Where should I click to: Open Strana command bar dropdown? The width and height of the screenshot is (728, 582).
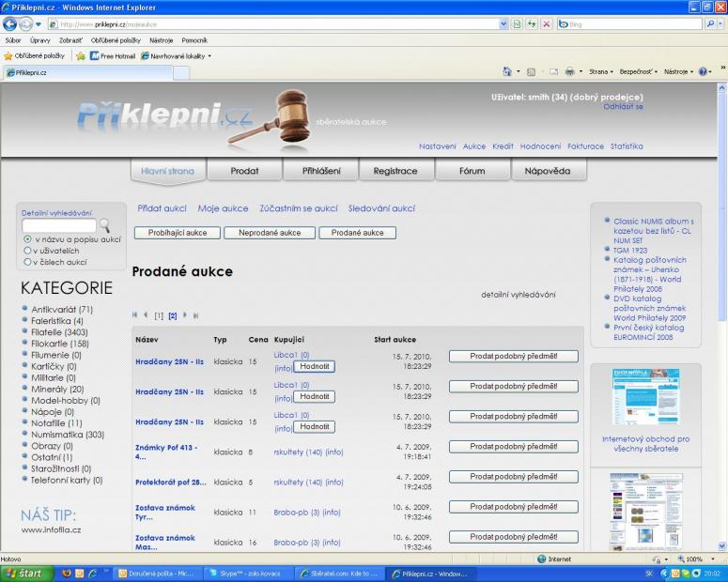coord(601,71)
